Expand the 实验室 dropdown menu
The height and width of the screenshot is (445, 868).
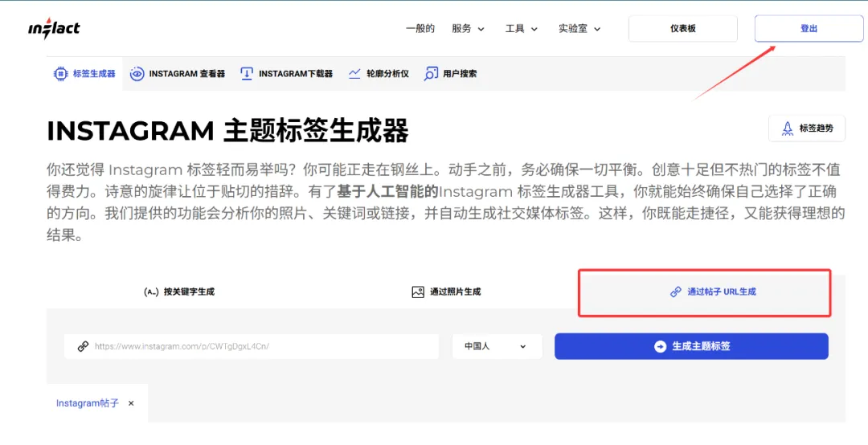click(579, 29)
